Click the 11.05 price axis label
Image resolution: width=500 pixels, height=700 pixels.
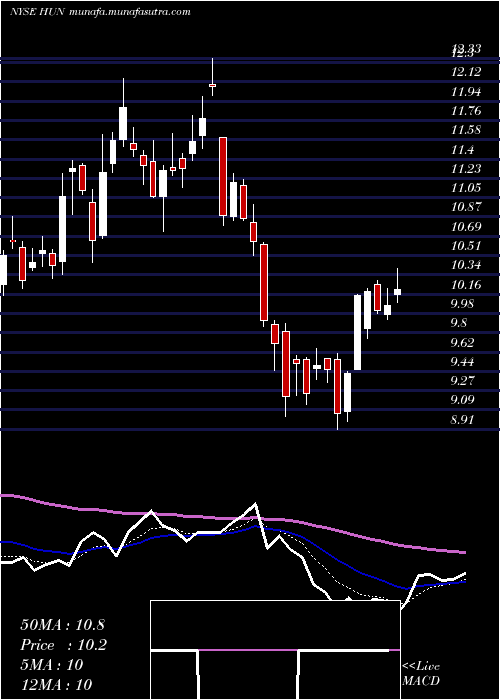click(466, 188)
